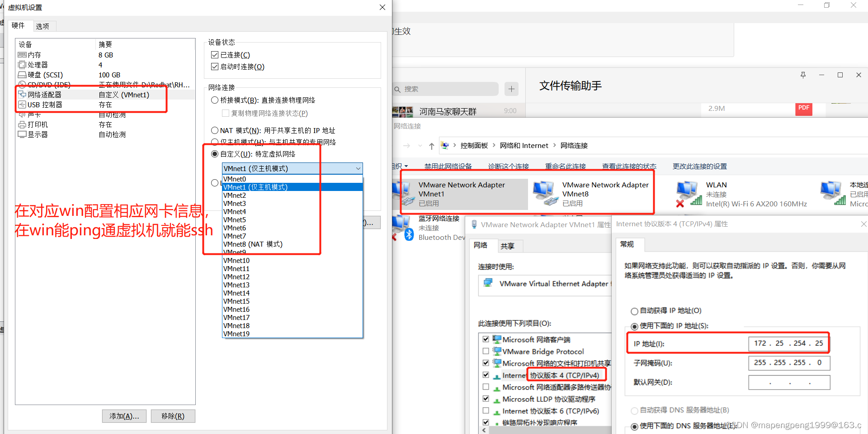
Task: Click the USB 控制器 icon
Action: 22,105
